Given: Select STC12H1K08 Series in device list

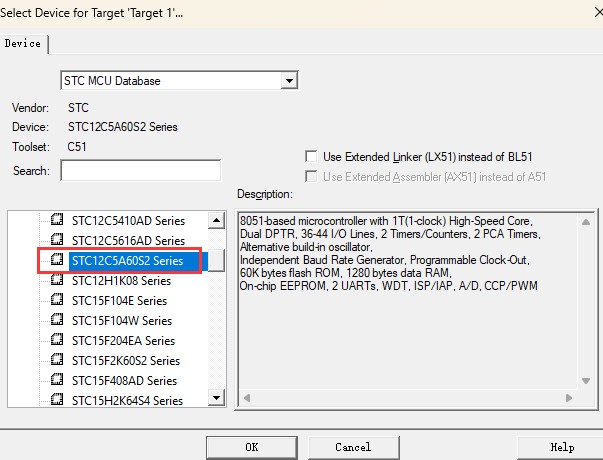Looking at the screenshot, I should click(x=121, y=281).
